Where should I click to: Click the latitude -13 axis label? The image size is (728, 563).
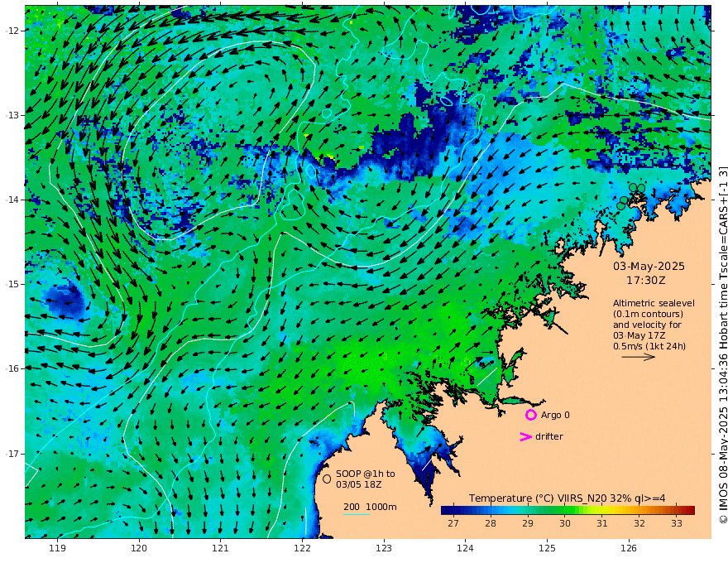point(12,115)
